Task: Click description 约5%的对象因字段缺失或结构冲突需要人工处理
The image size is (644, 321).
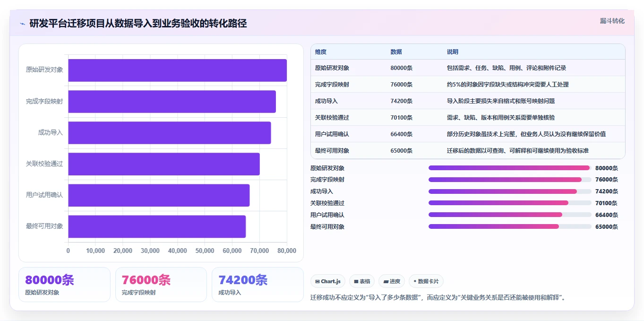Action: (x=508, y=84)
